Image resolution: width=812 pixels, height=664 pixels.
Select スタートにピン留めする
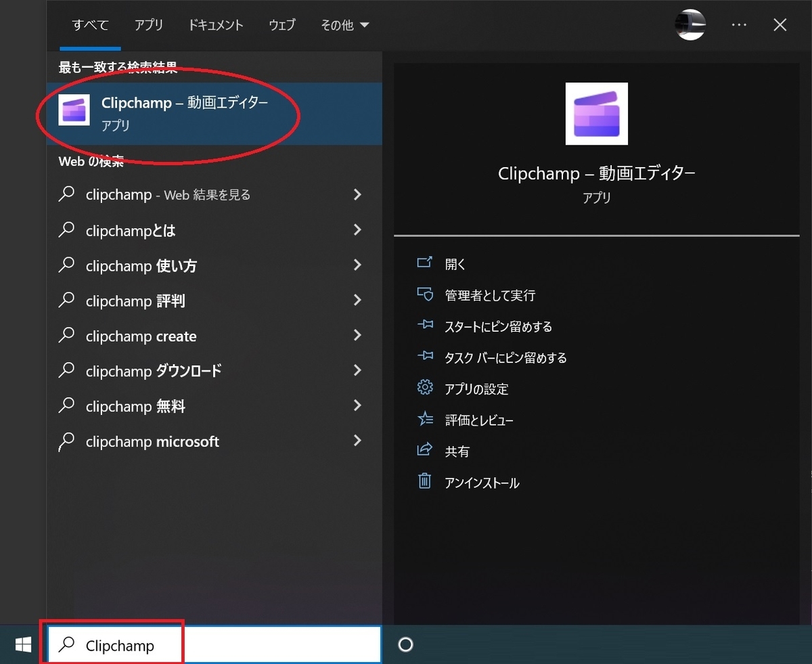pyautogui.click(x=498, y=326)
